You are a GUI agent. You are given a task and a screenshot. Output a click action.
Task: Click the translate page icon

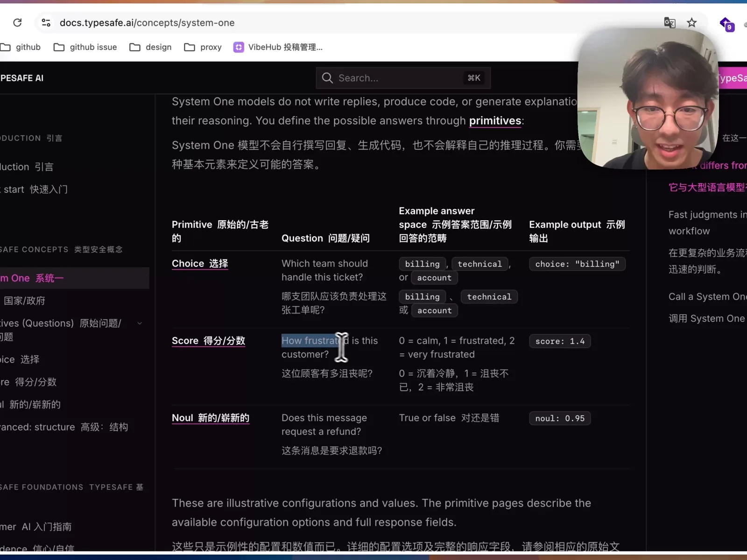click(669, 22)
